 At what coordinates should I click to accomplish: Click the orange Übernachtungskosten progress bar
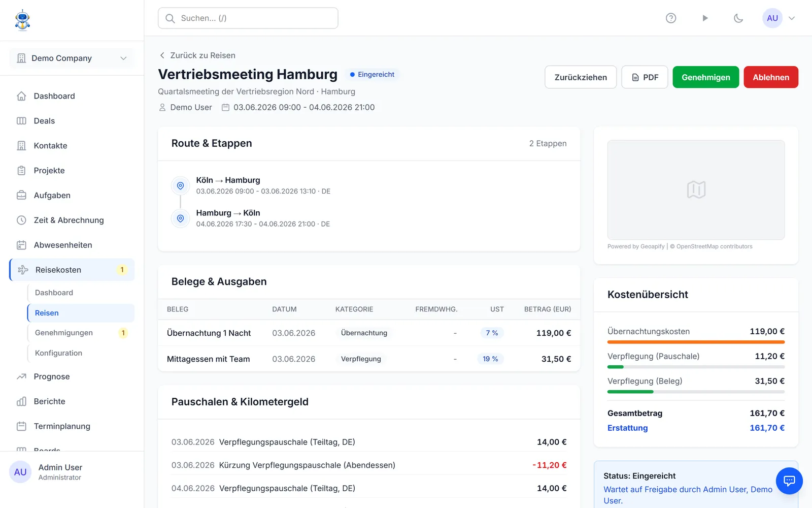[x=696, y=342]
